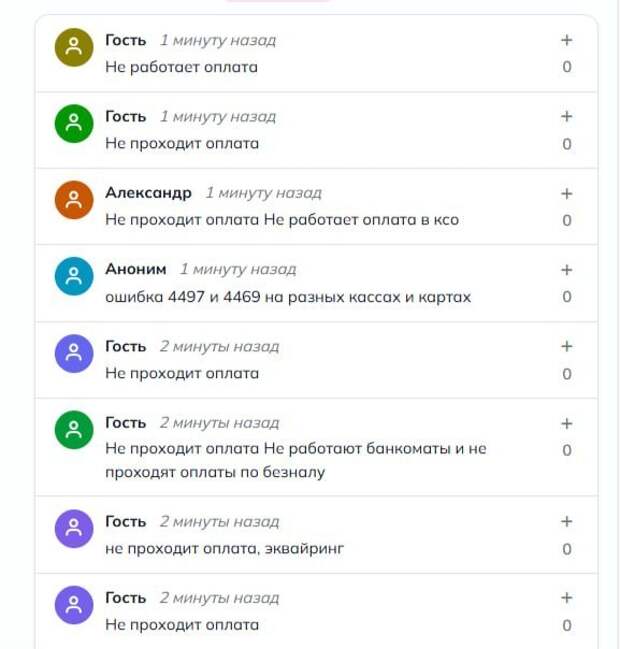Upvote the 'Не работает оплата' comment with plus
The image size is (620, 649).
pyautogui.click(x=566, y=41)
